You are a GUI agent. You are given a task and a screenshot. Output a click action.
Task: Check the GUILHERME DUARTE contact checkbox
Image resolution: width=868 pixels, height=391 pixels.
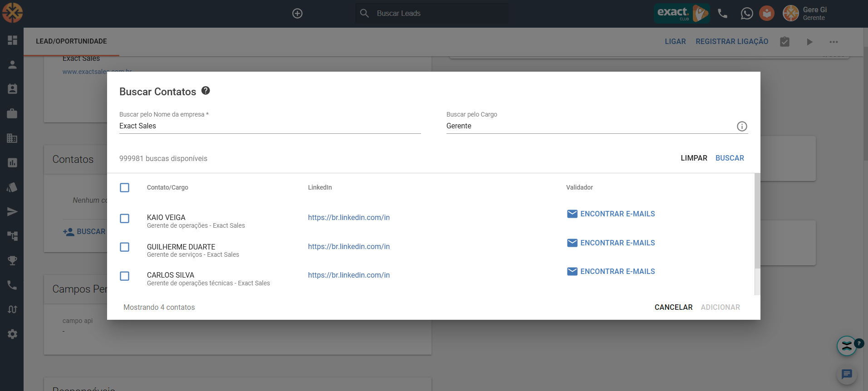point(124,247)
